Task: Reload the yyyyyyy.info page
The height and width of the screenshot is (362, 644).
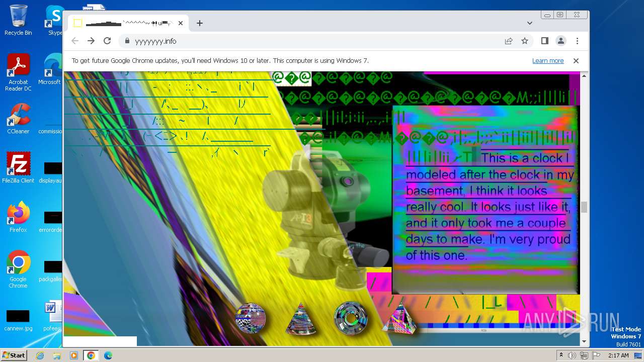Action: 107,41
